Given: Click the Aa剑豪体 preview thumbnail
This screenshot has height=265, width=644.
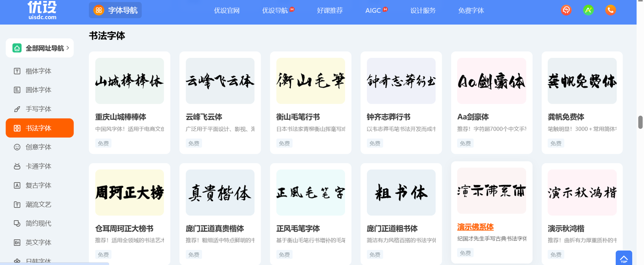Looking at the screenshot, I should pos(492,81).
